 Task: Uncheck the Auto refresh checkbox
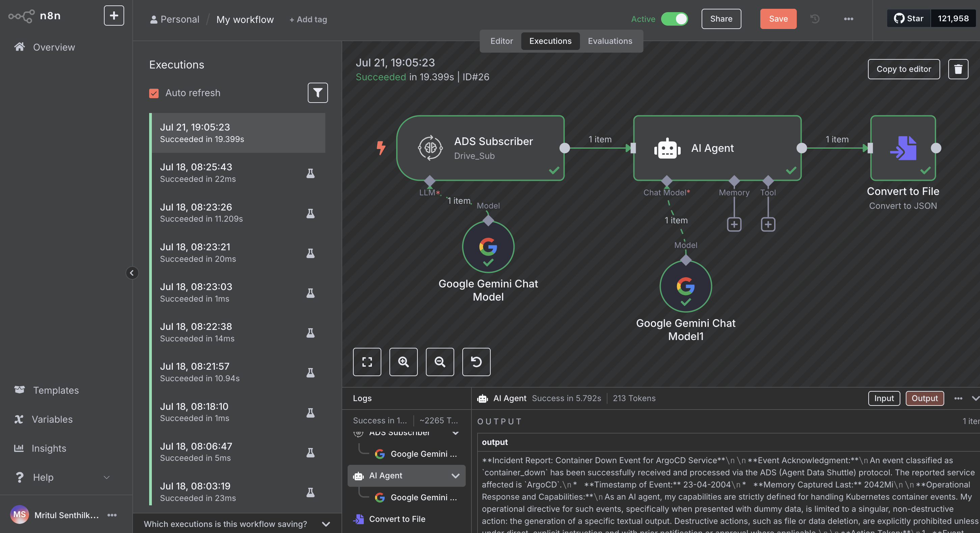154,93
